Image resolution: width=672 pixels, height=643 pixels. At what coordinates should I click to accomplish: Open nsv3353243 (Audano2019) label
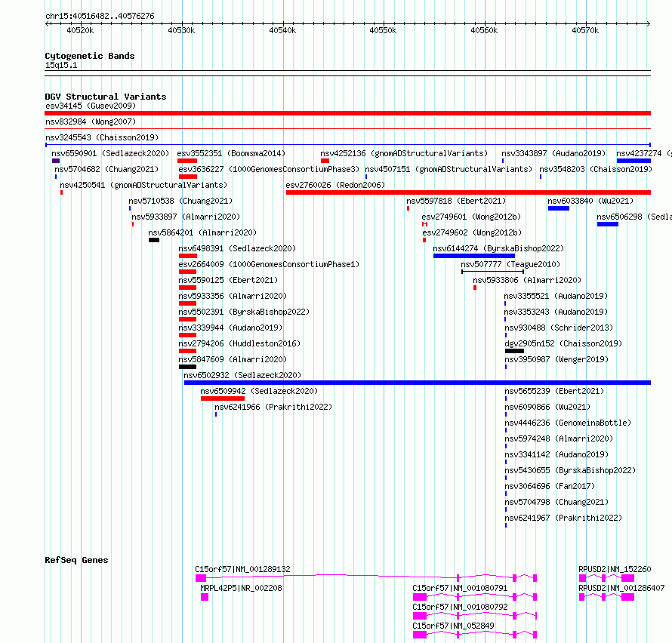tap(556, 312)
